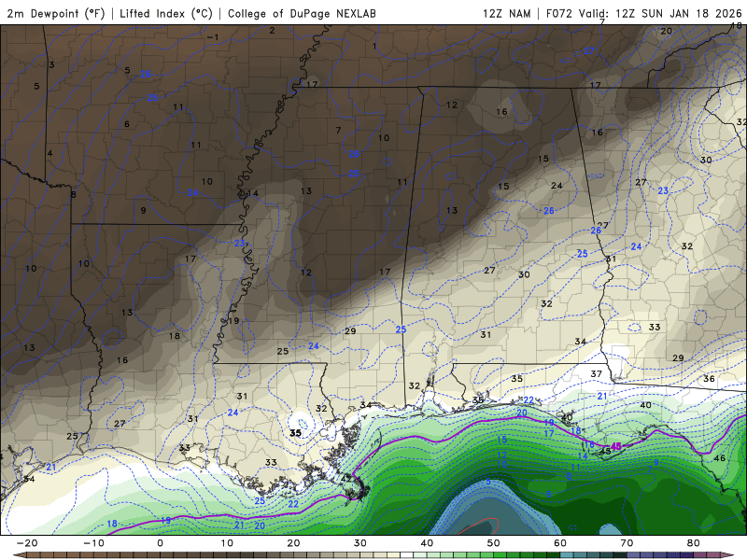
Task: Click the 'F072 Valid: 12Z SUN JAN 18 2026' text
Action: tap(643, 14)
